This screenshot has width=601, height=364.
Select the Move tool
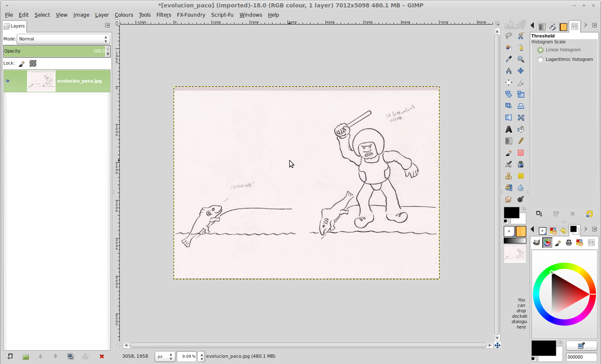click(x=521, y=71)
